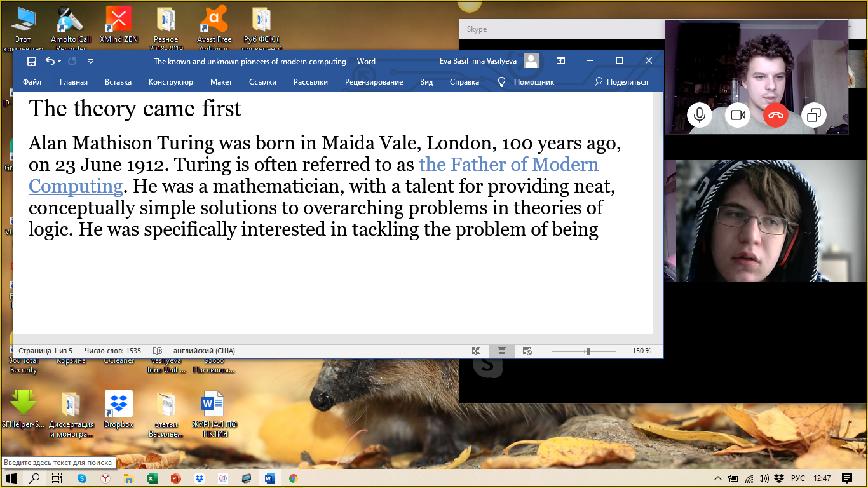Image resolution: width=868 pixels, height=488 pixels.
Task: Undo the last action in Word
Action: pos(50,62)
